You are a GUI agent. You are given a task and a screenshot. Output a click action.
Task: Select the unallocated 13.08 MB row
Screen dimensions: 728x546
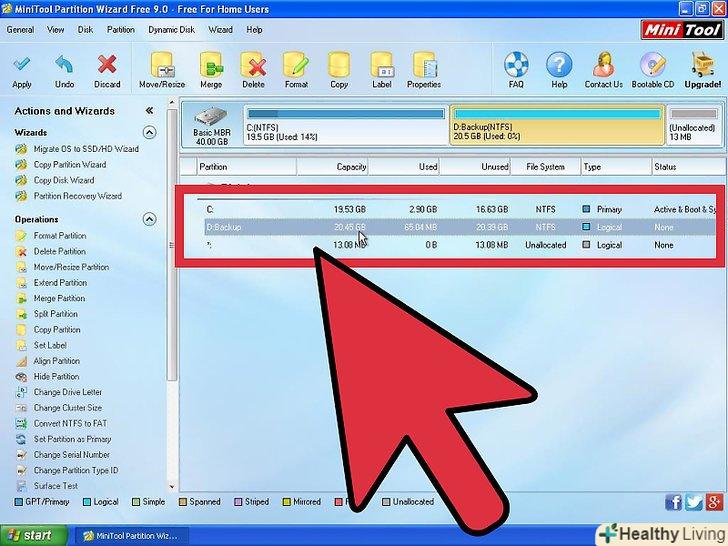point(460,245)
